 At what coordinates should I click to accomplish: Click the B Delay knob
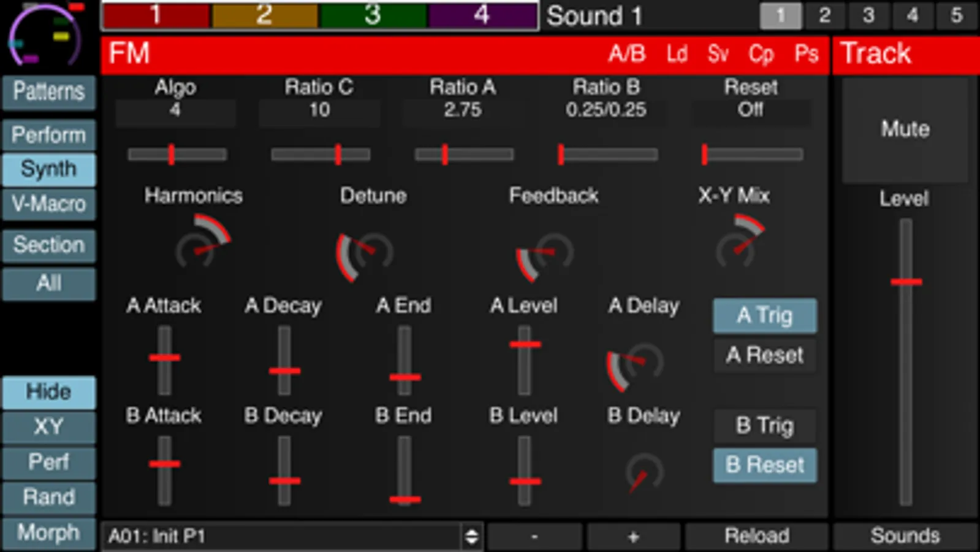(643, 473)
